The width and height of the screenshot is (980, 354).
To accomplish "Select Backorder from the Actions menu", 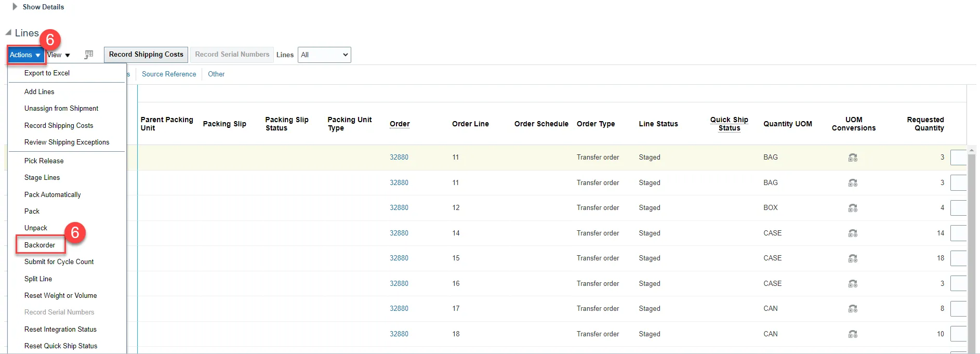I will (x=39, y=245).
